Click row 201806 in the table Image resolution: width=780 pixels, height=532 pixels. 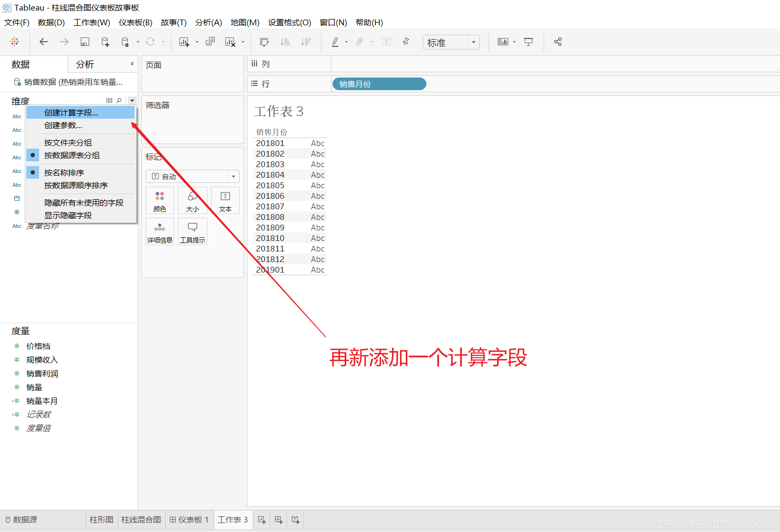click(290, 196)
